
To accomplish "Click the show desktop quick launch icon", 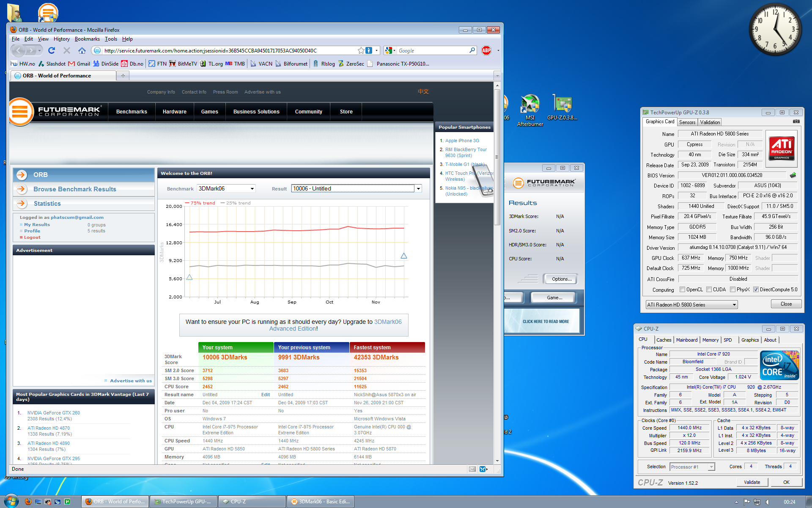I will [x=38, y=502].
